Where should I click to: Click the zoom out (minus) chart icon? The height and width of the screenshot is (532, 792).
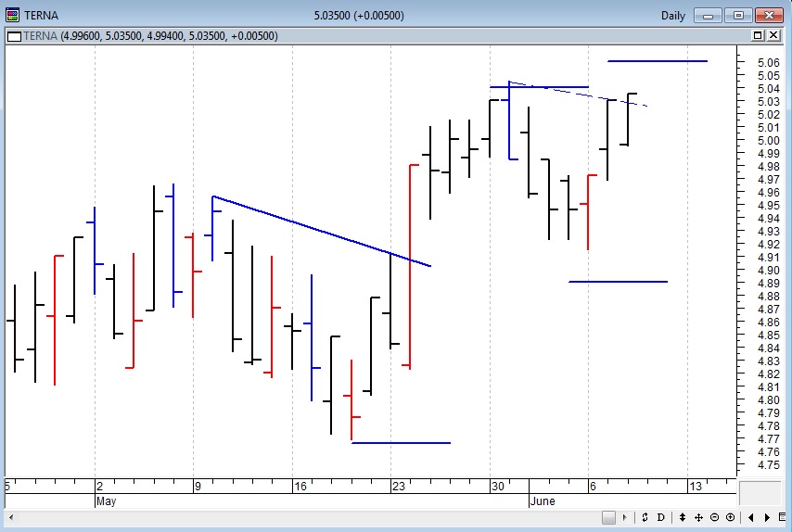[714, 517]
